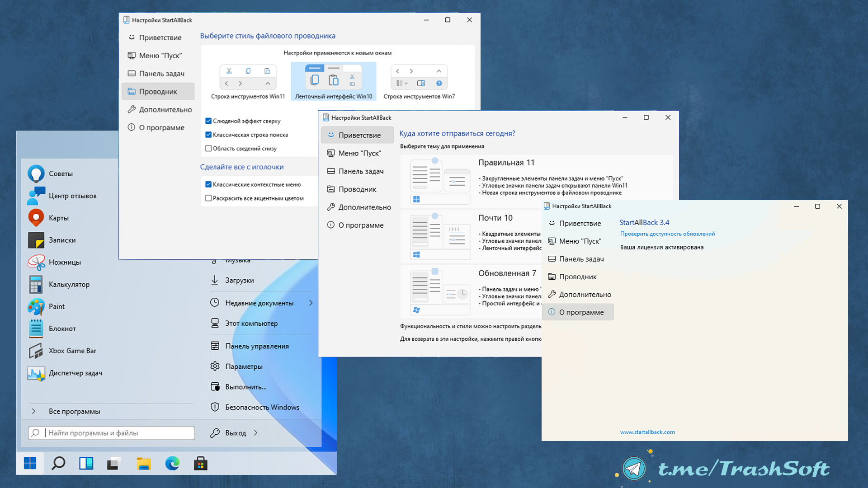This screenshot has width=868, height=488.
Task: Apply Обновленная 7 theme thumbnail
Action: 440,291
